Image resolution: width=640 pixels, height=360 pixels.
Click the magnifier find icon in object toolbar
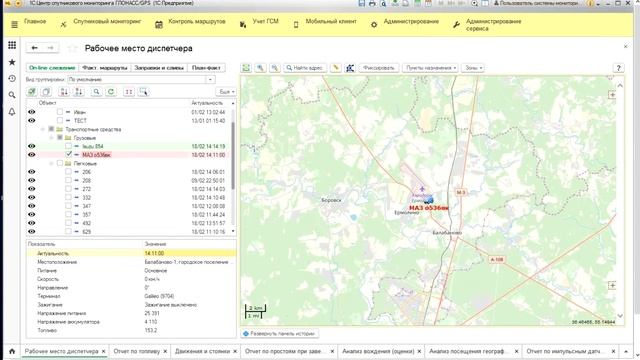[96, 92]
